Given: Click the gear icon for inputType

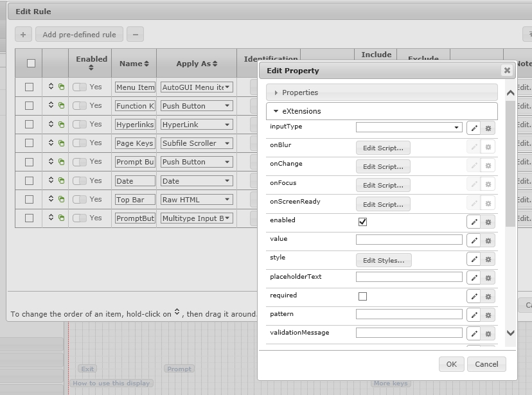Looking at the screenshot, I should tap(488, 128).
